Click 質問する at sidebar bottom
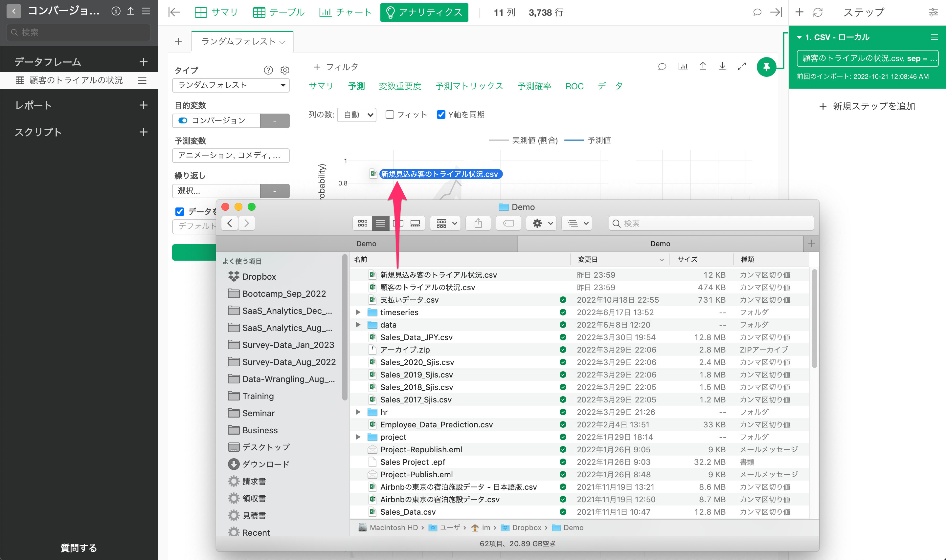This screenshot has height=560, width=946. [79, 548]
